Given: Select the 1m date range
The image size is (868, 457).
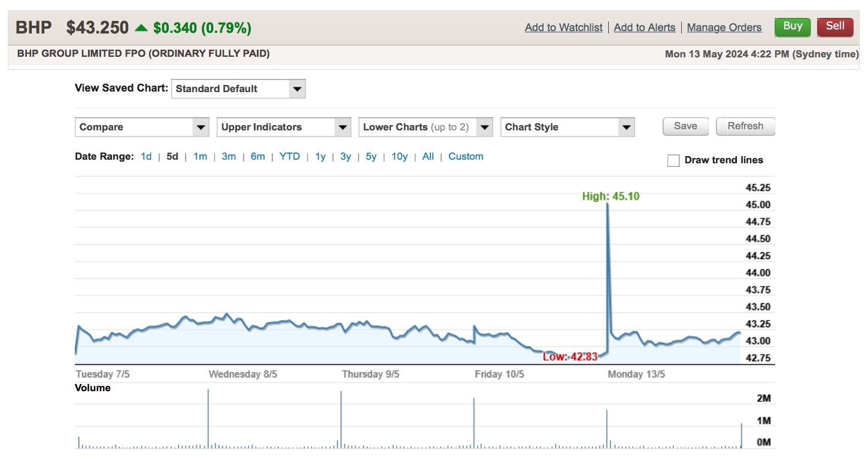Looking at the screenshot, I should click(200, 157).
